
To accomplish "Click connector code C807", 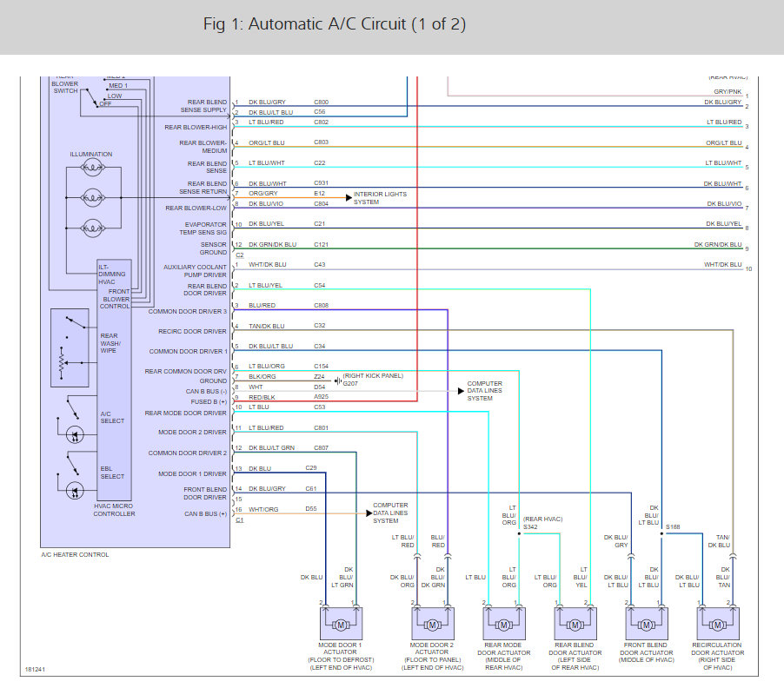I will [x=321, y=447].
